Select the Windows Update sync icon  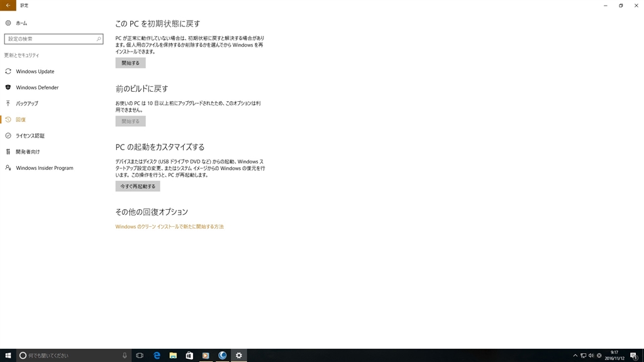(x=8, y=72)
